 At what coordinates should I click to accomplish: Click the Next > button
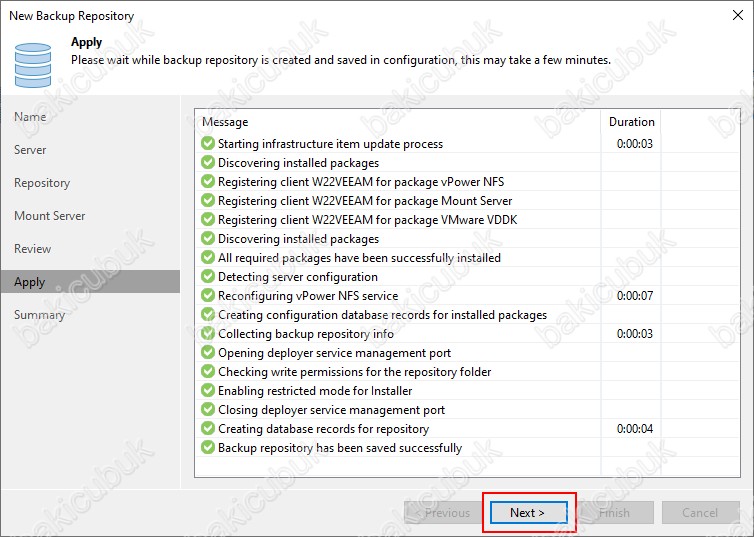(528, 512)
